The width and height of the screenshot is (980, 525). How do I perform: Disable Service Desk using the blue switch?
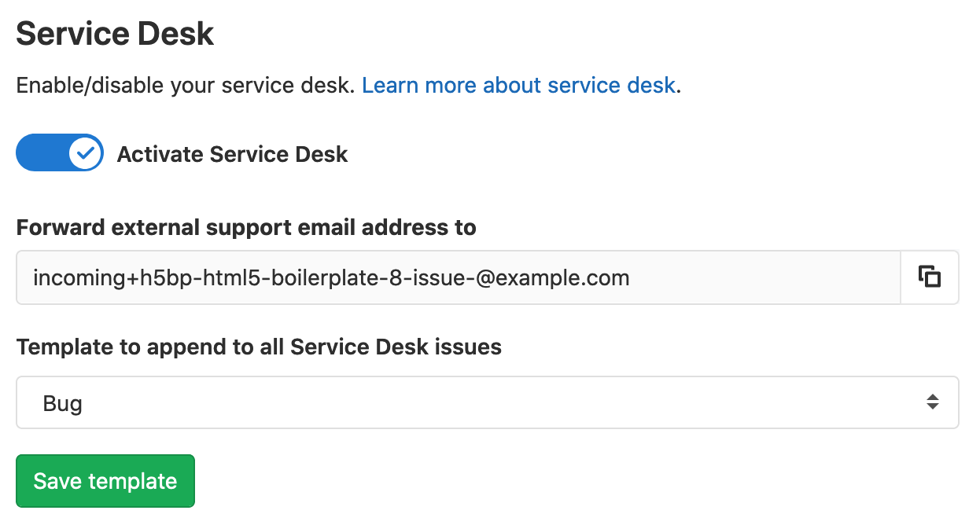pos(60,153)
